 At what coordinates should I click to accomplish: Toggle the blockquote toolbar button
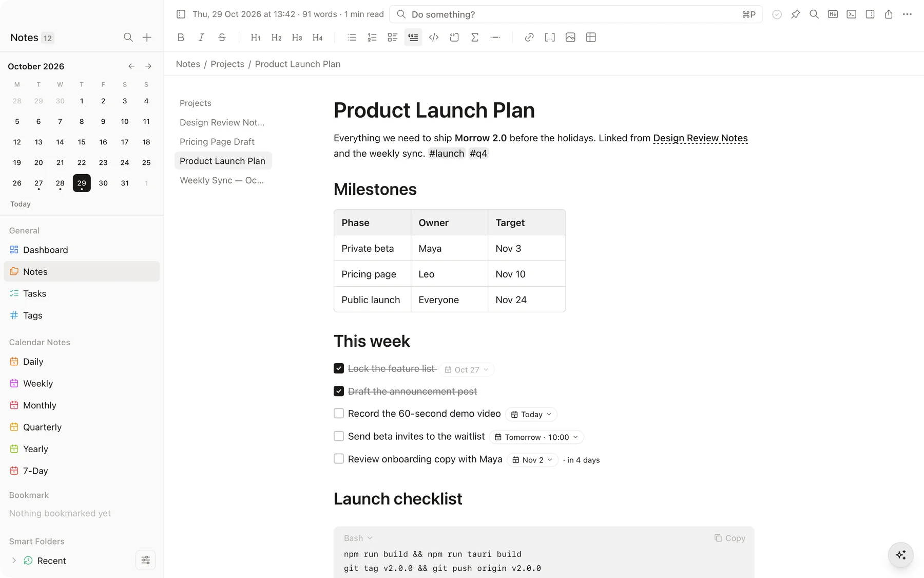413,38
